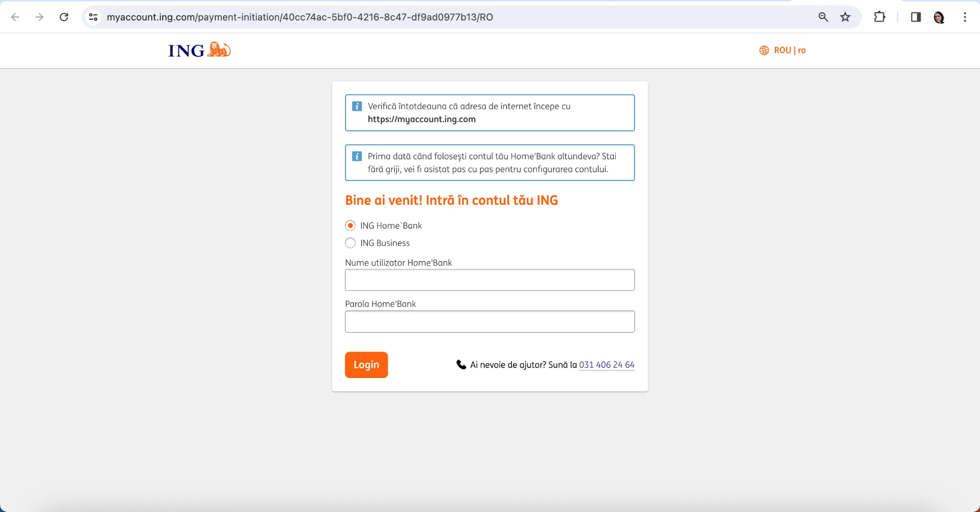Open the Chrome profile avatar

click(x=939, y=17)
